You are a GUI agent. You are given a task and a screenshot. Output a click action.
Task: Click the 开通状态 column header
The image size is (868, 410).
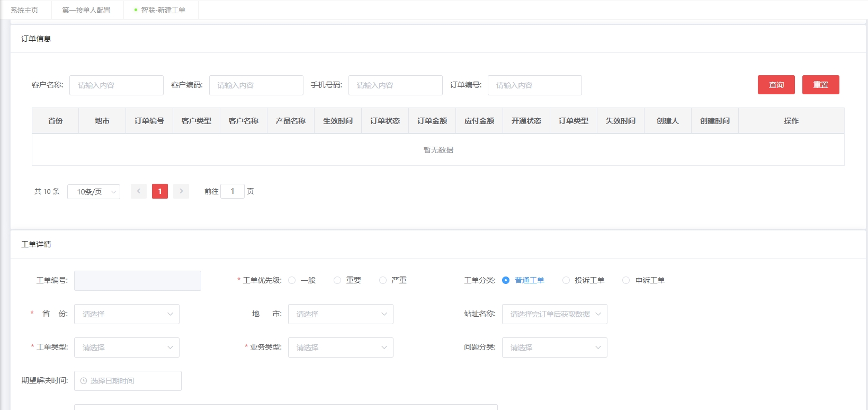click(526, 121)
